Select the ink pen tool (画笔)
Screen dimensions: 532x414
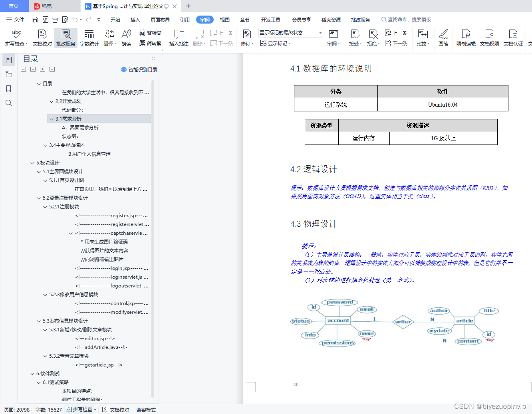tap(443, 38)
